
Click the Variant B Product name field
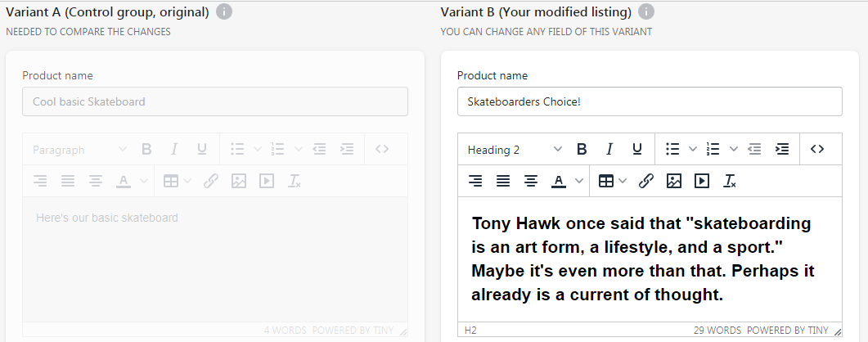[650, 101]
